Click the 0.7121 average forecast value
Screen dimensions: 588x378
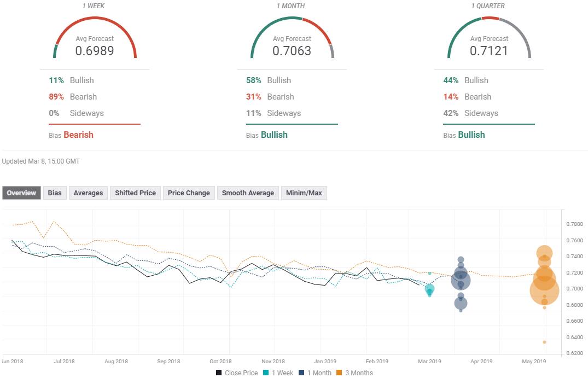point(490,51)
